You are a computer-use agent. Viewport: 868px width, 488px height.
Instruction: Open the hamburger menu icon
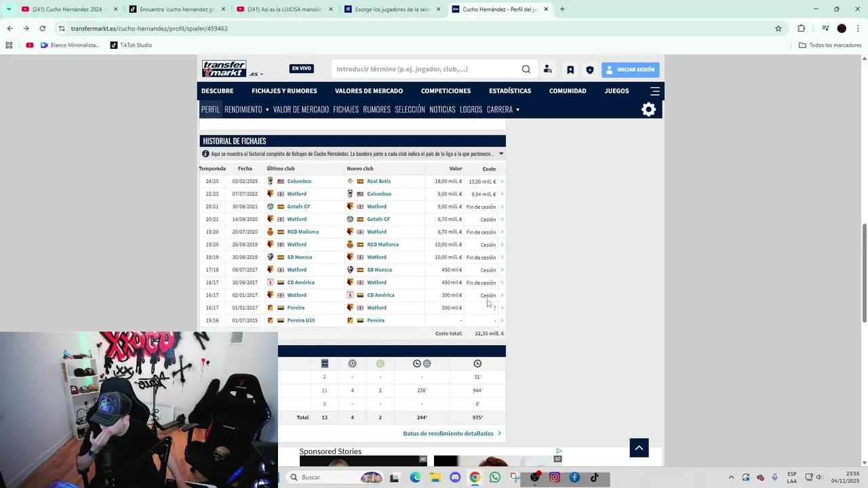(x=655, y=91)
